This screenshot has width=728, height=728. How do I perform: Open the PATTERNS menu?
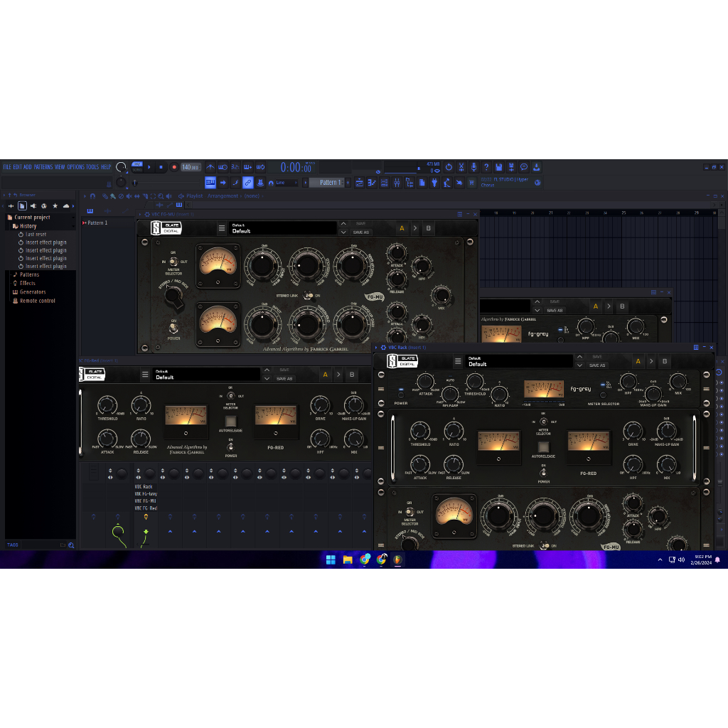[43, 167]
